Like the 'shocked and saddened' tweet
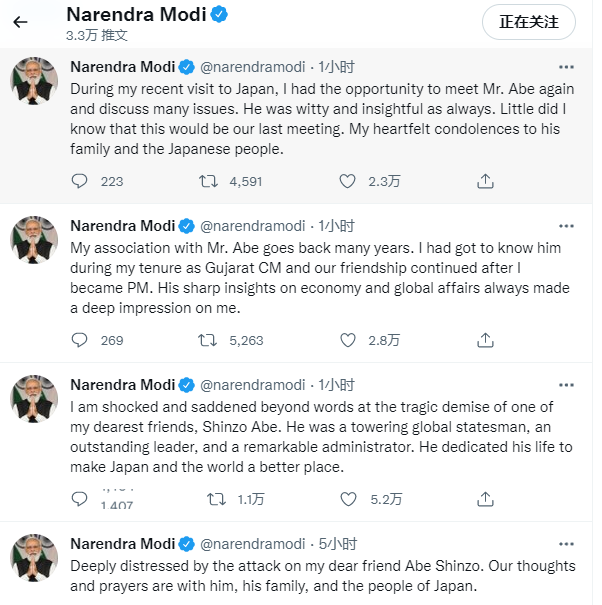Viewport: 602px width, 605px height. point(347,498)
